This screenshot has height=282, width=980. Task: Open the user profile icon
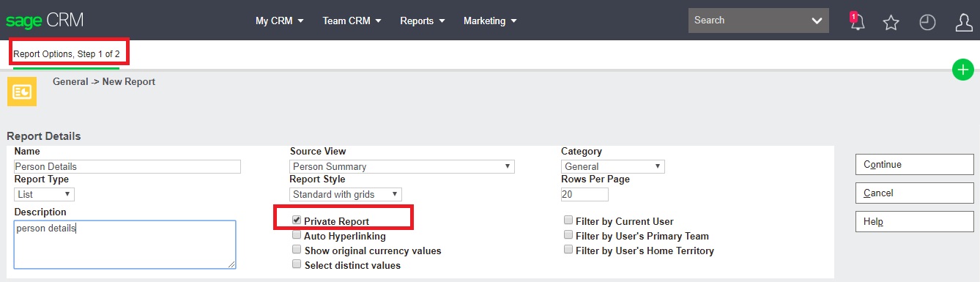tap(964, 22)
